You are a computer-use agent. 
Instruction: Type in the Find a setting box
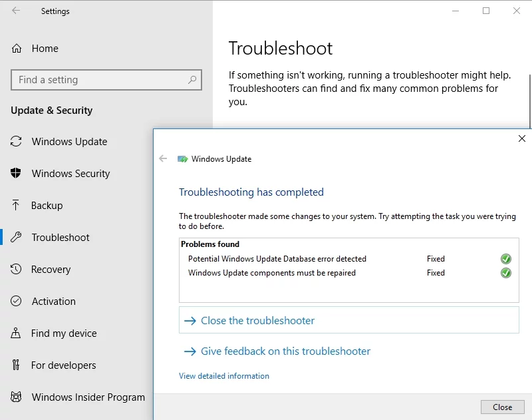[100, 80]
